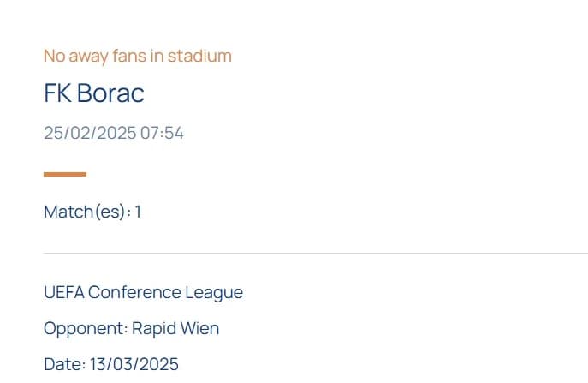Click the match count number 1
The width and height of the screenshot is (588, 383).
[138, 212]
